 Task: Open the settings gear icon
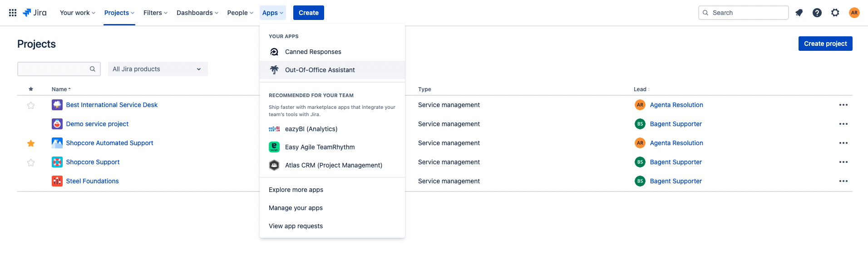835,13
